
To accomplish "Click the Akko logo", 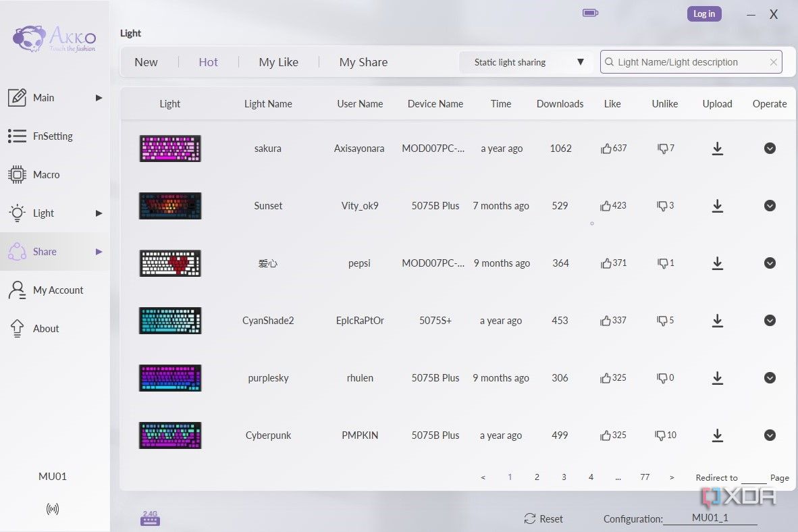I will [54, 38].
